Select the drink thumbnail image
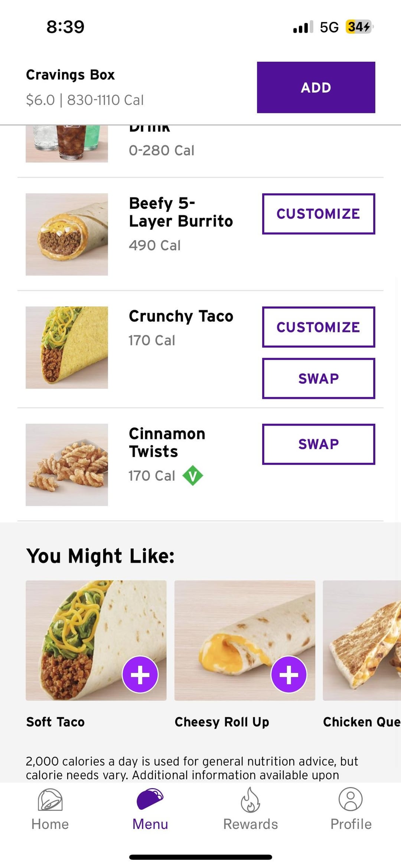Image resolution: width=401 pixels, height=868 pixels. (x=67, y=144)
